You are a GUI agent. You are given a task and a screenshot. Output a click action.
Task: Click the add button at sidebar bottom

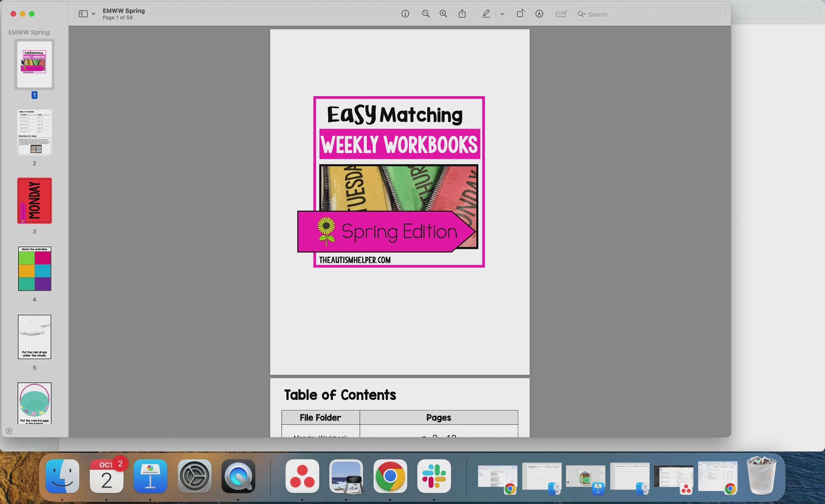point(9,431)
